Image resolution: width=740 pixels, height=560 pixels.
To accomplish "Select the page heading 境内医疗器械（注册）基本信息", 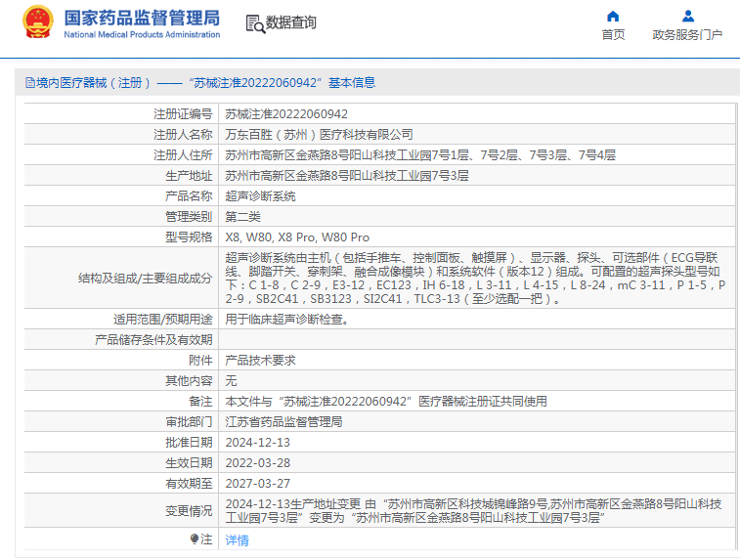I will coord(205,83).
